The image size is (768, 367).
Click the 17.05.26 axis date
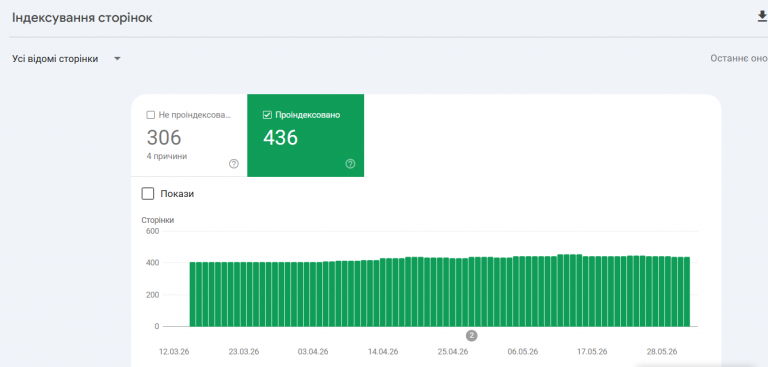coord(592,352)
